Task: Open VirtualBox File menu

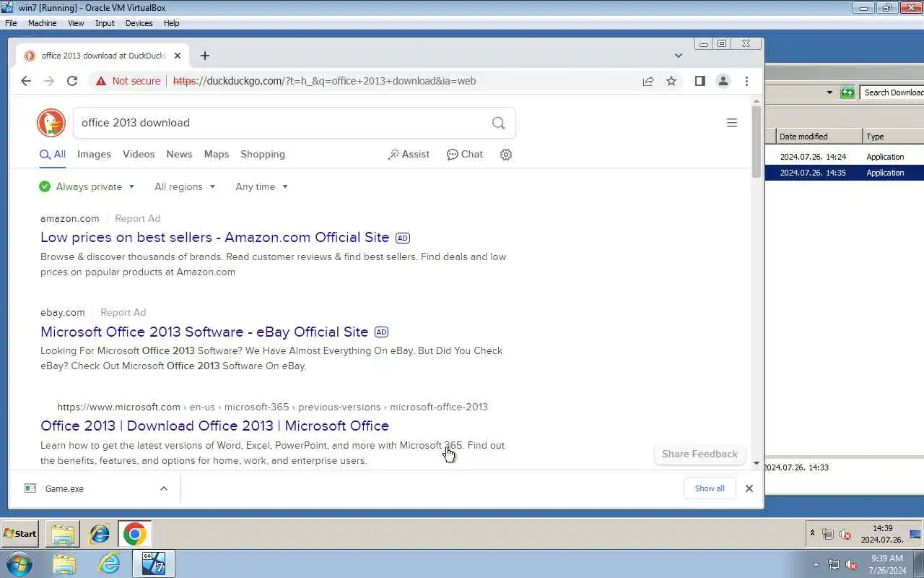Action: [x=11, y=23]
